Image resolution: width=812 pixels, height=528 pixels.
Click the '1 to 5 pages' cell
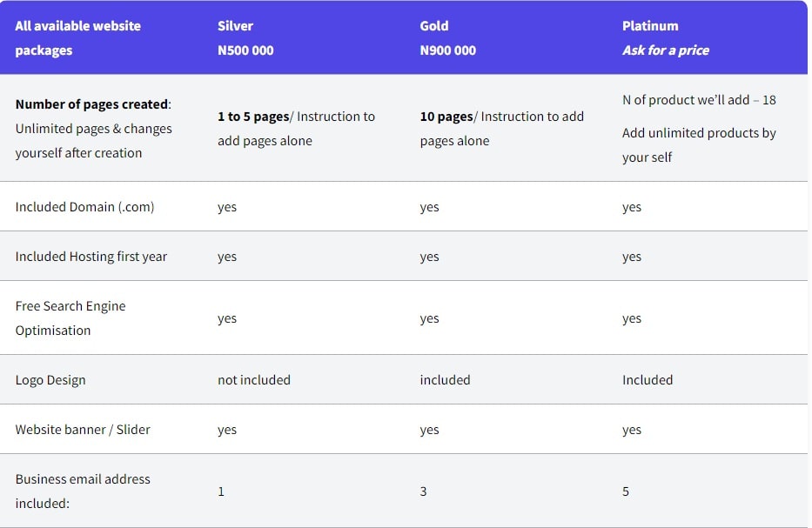pos(296,129)
